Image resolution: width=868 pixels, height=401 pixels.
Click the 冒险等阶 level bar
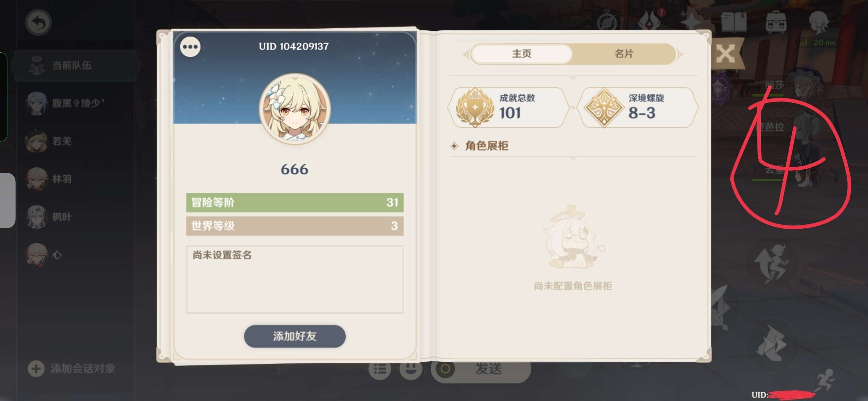295,203
